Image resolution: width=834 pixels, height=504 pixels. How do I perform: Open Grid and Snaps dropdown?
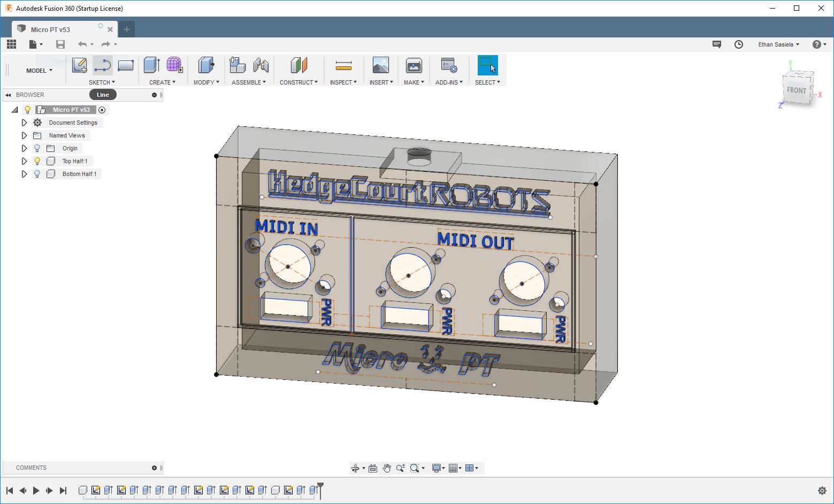(455, 468)
